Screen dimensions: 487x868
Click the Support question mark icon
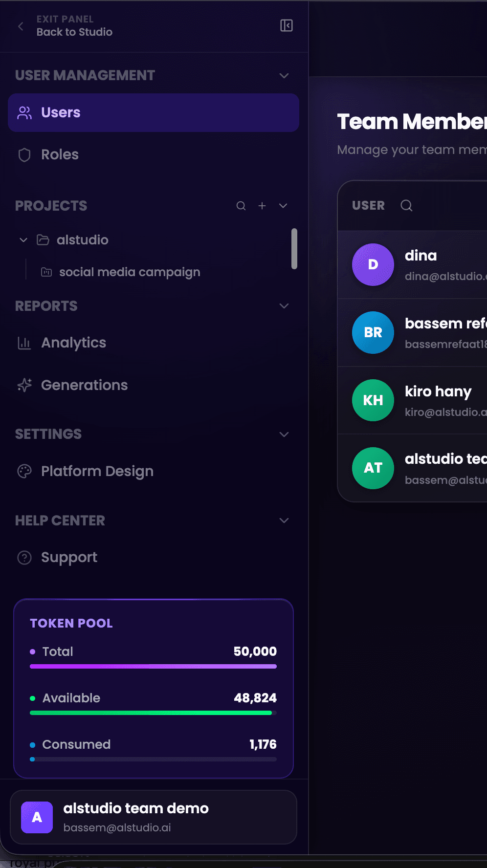(24, 558)
